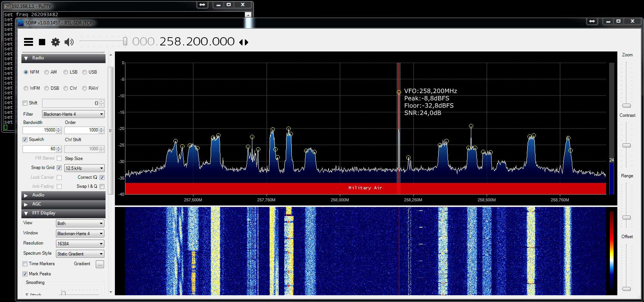Mute audio with the speaker icon
This screenshot has width=644, height=302.
[69, 42]
